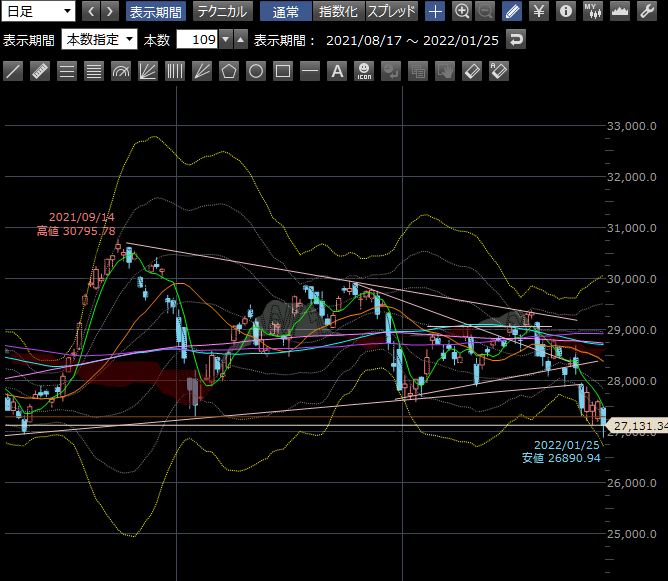Toggle the crosshair cursor button
Viewport: 668px width, 581px height.
435,12
